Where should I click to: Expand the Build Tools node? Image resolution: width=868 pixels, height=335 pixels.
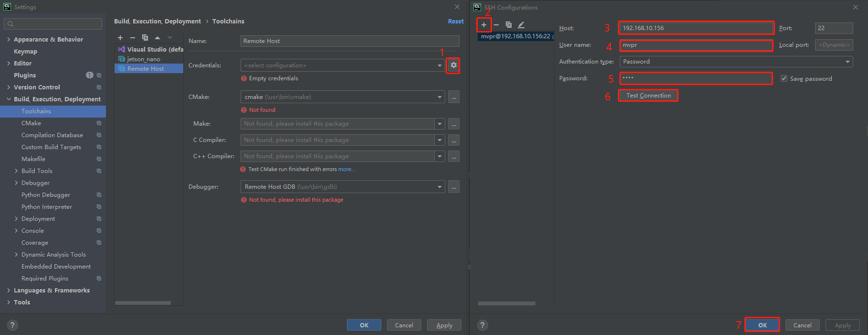click(x=16, y=171)
